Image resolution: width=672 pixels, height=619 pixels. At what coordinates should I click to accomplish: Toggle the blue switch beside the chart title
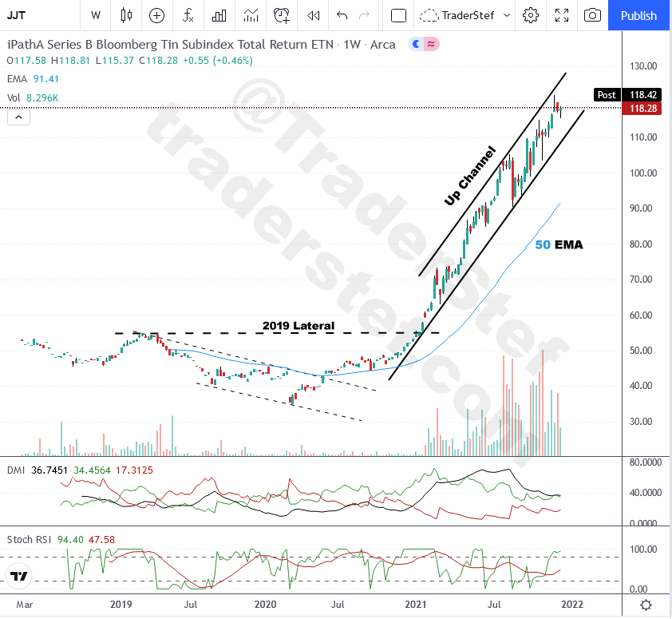tap(414, 44)
